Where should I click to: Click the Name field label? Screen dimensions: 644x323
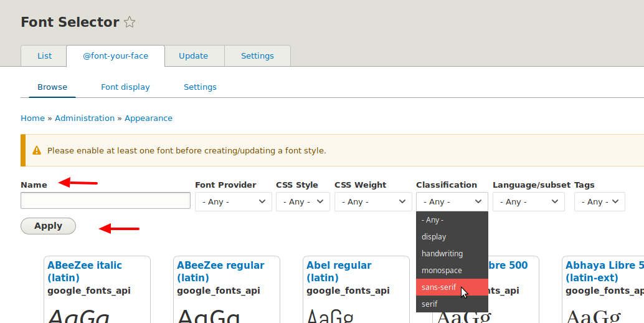(x=34, y=185)
